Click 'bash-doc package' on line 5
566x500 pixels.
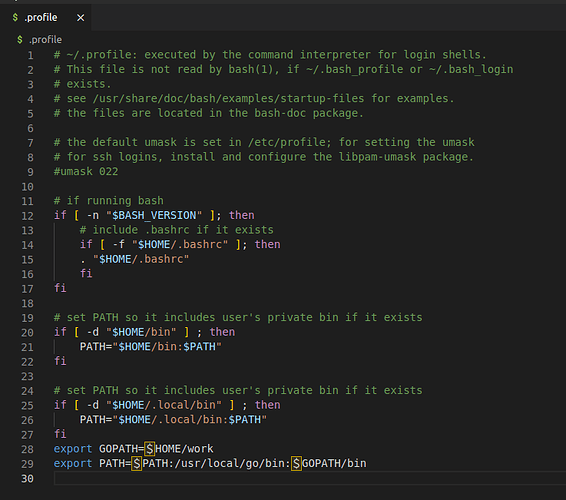click(306, 113)
